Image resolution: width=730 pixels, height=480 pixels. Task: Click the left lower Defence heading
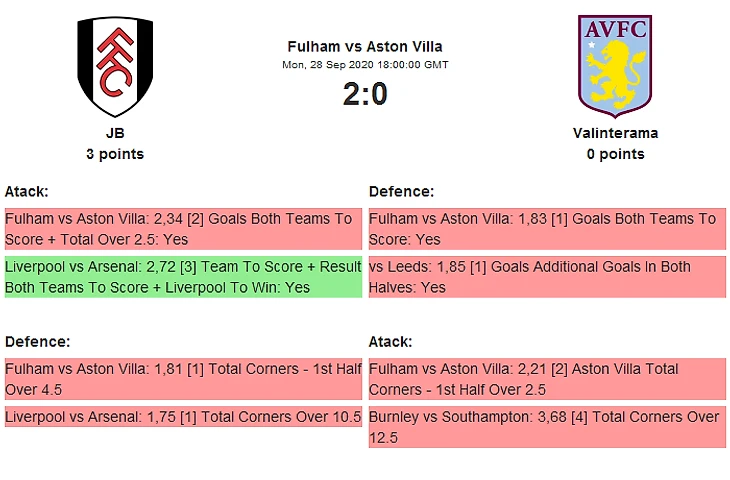pos(37,342)
